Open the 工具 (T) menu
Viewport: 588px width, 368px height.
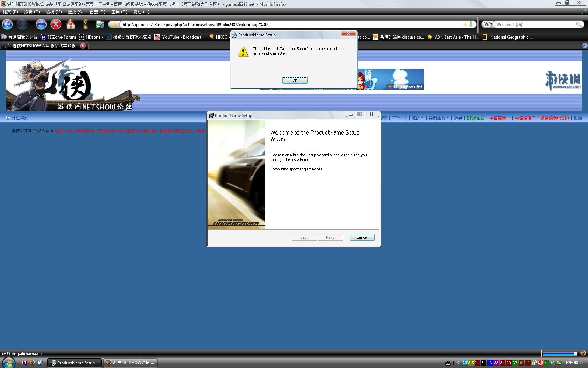(x=119, y=12)
